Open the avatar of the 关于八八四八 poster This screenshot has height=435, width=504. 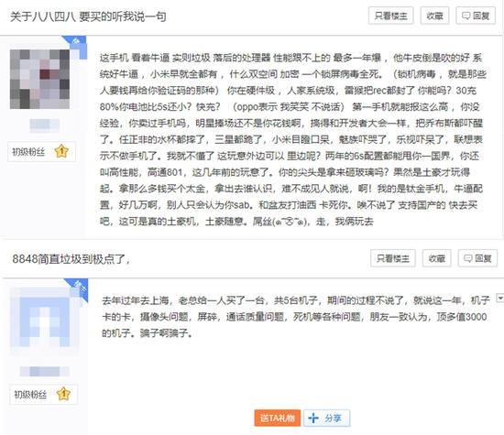coord(39,79)
